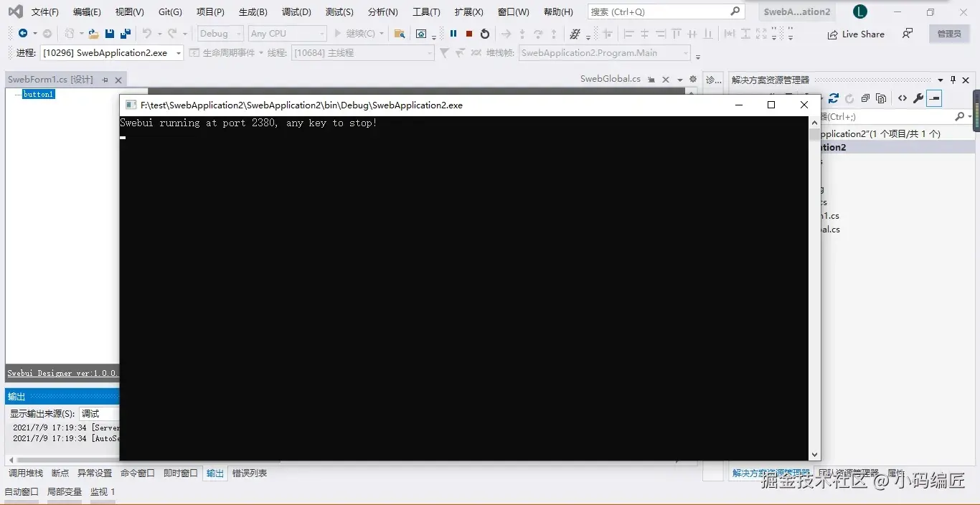980x505 pixels.
Task: Switch to the 错误列表 tab
Action: coord(250,473)
